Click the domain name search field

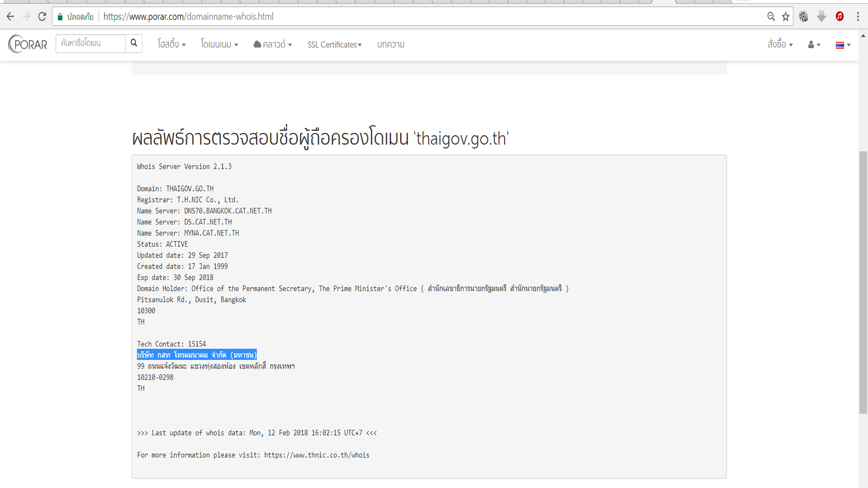(x=90, y=43)
